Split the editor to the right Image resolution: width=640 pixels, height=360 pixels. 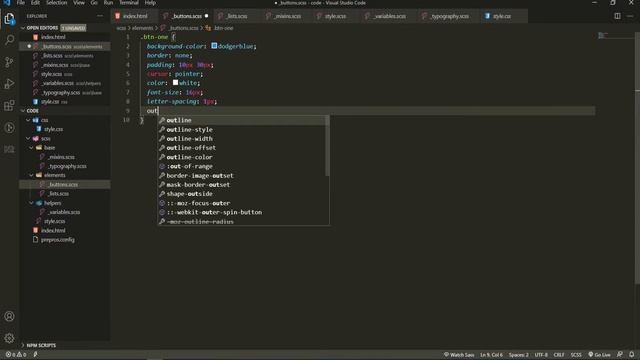pos(617,16)
